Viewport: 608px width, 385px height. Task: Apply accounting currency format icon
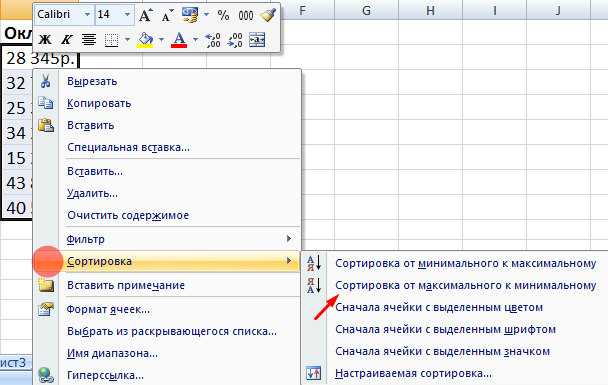pyautogui.click(x=190, y=15)
